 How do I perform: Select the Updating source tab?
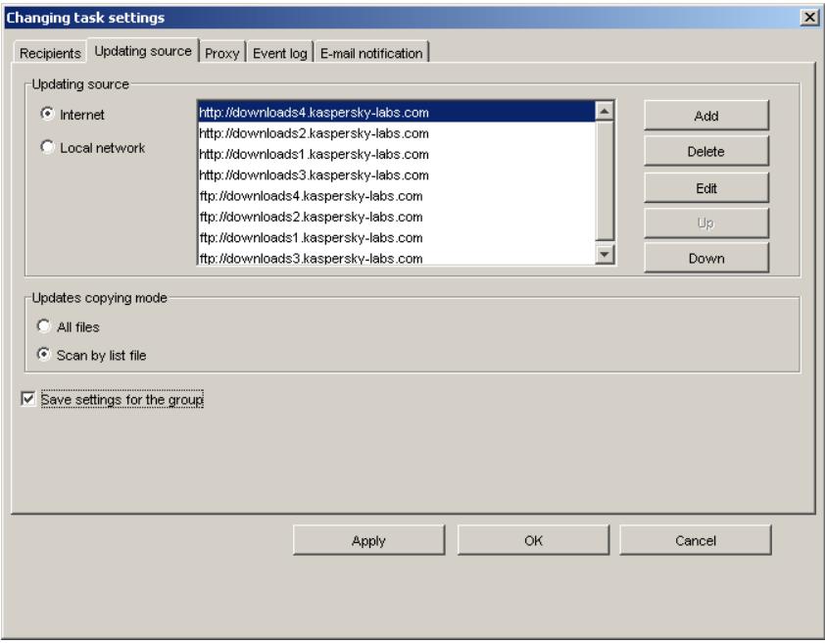coord(143,51)
